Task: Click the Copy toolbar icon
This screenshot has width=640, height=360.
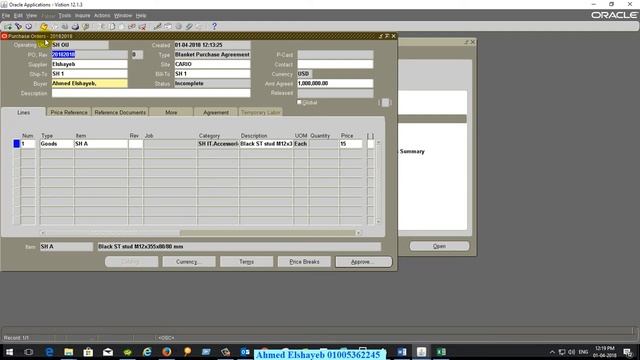Action: coord(112,27)
